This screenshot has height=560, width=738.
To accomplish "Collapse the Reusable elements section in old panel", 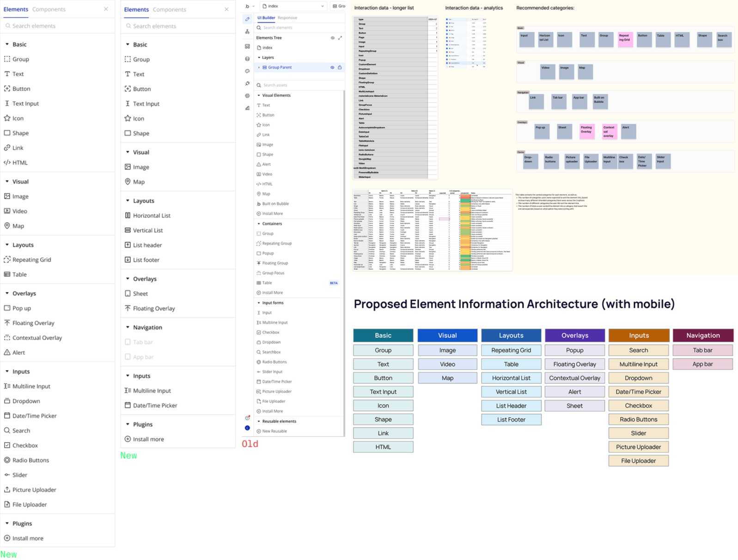I will pyautogui.click(x=259, y=421).
